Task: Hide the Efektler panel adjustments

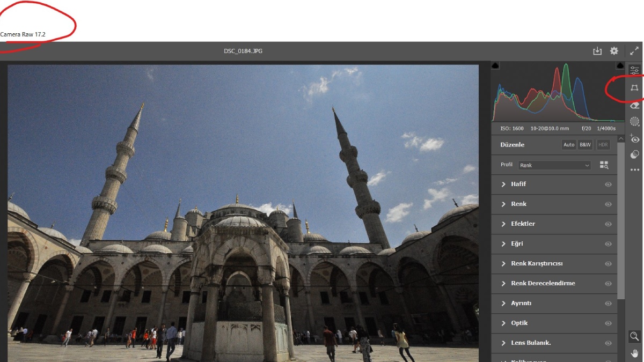Action: coord(608,224)
